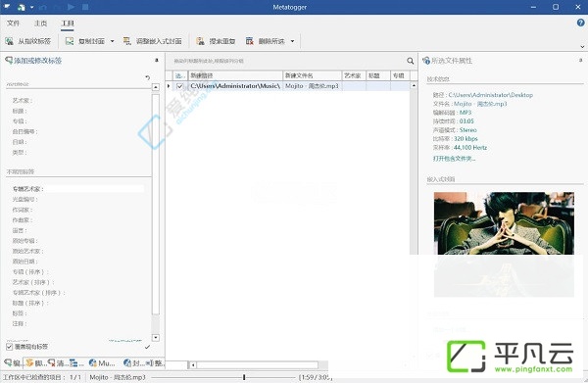Click the playback position slider in status bar

click(x=222, y=377)
